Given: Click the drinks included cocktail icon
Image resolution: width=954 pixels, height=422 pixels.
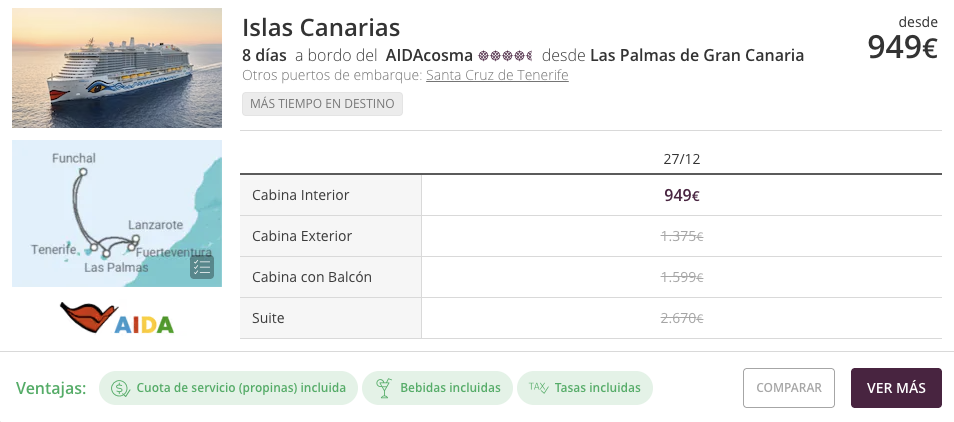Looking at the screenshot, I should [383, 388].
